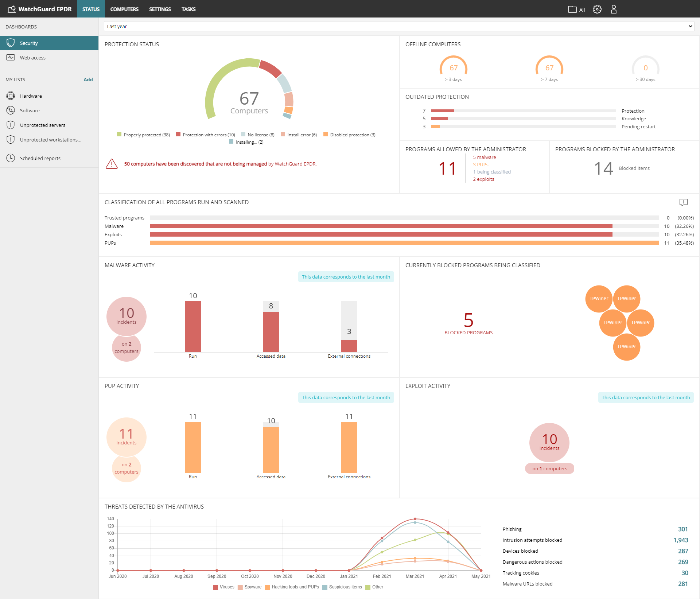Viewport: 700px width, 599px height.
Task: Open the user account icon
Action: (614, 9)
